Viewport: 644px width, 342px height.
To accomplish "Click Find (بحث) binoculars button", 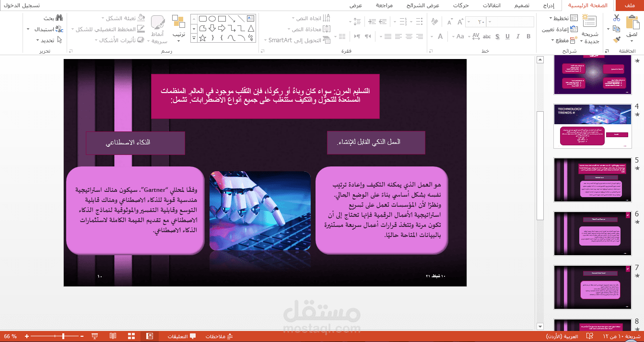I will tap(54, 18).
